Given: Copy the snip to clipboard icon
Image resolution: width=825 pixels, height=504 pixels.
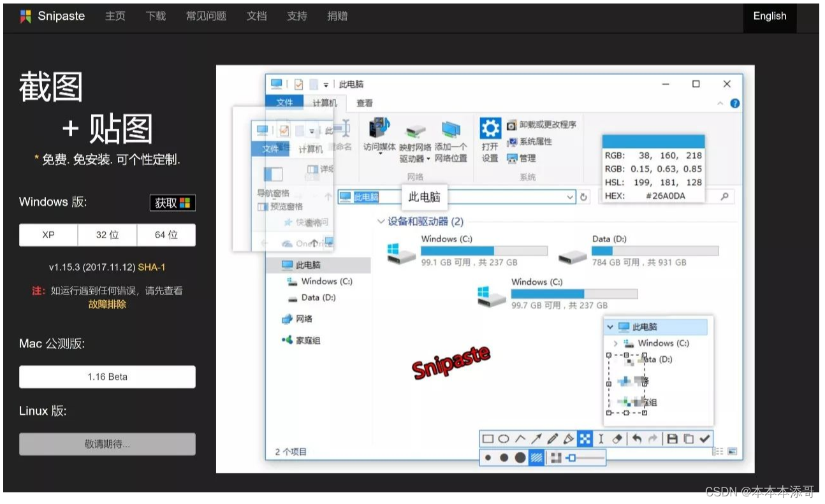Looking at the screenshot, I should point(689,439).
